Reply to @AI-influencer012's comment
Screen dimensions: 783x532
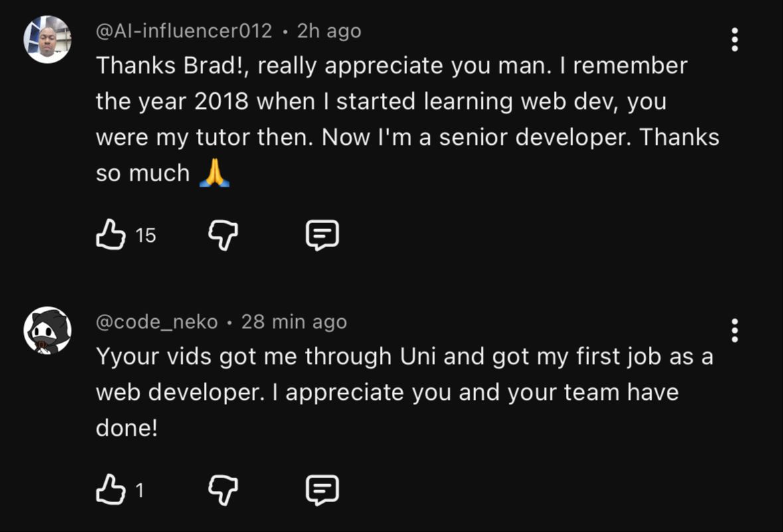(x=322, y=235)
